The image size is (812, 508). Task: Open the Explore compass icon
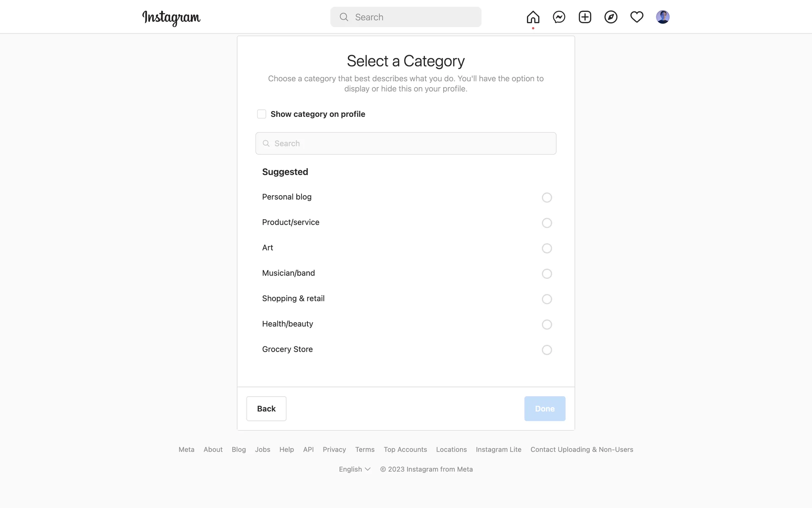click(611, 17)
